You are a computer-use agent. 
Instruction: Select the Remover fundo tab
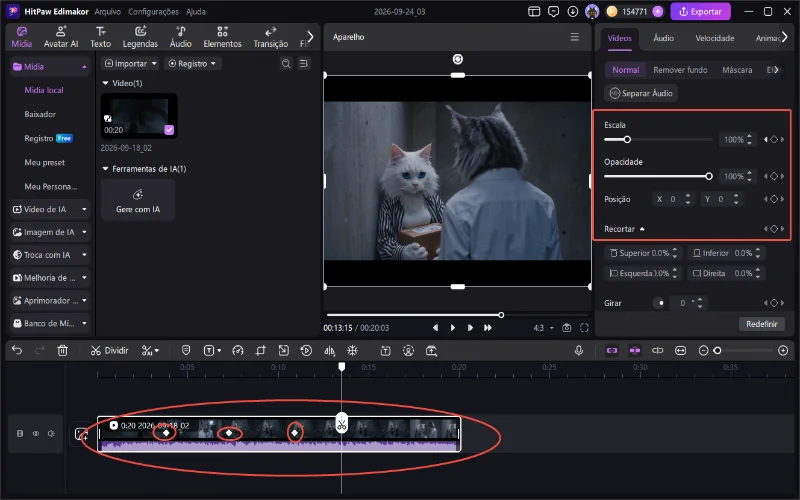click(680, 70)
